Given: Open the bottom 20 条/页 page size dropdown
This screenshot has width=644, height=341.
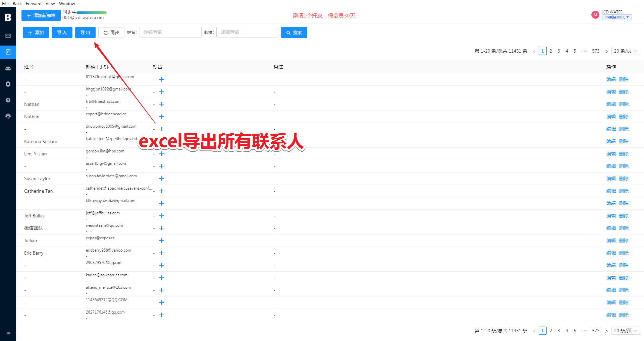Looking at the screenshot, I should pyautogui.click(x=626, y=331).
